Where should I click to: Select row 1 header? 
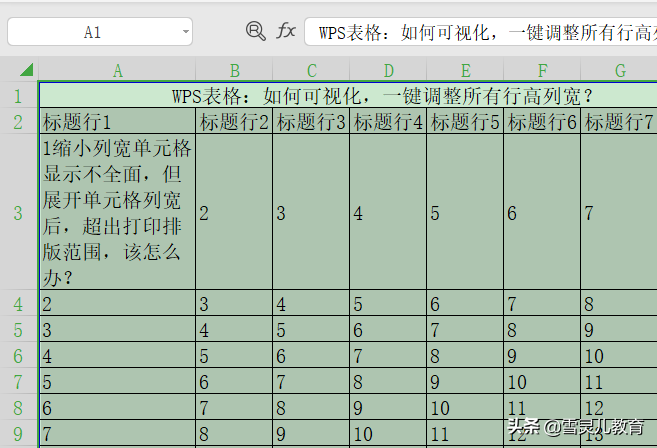18,96
